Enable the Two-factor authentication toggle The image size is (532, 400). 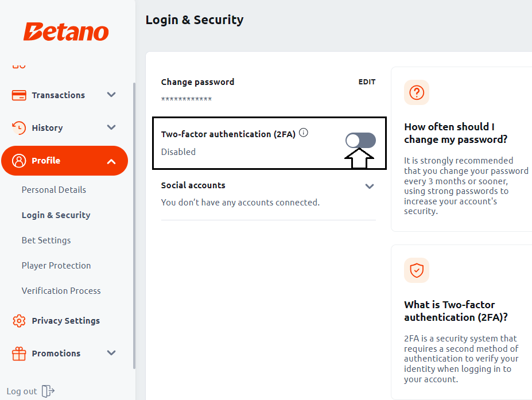pyautogui.click(x=360, y=141)
